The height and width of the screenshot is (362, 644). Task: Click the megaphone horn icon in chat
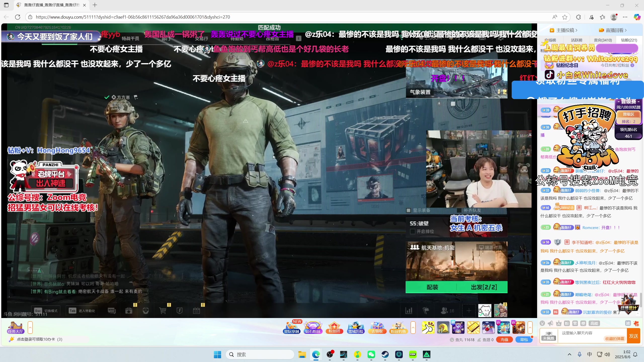550,323
